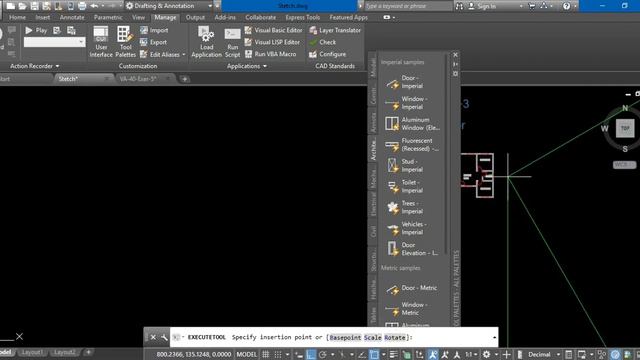Open Visual Basic Editor
Screen dimensions: 640x360
tap(274, 30)
